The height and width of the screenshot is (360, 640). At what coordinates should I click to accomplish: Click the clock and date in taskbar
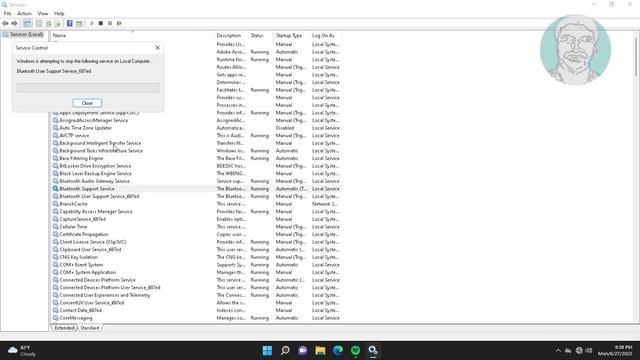[x=615, y=351]
